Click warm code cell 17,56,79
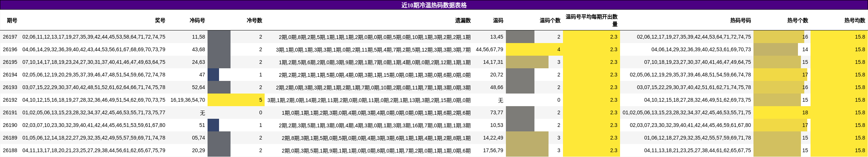 [x=493, y=150]
